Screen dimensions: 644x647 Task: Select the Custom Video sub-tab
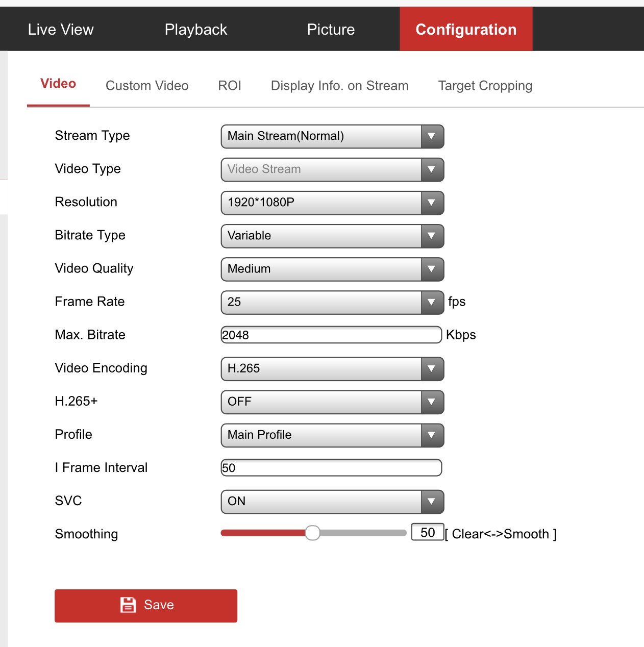click(x=147, y=86)
